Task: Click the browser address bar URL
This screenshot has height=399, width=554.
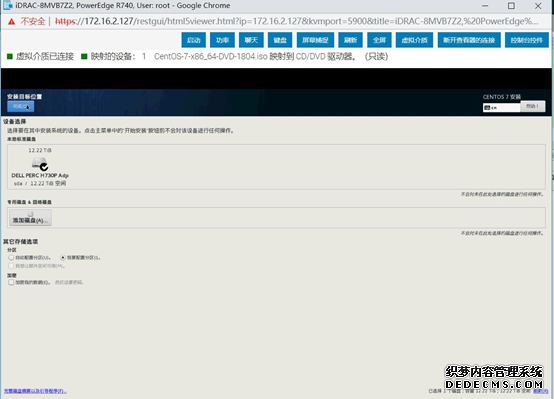Action: 296,21
